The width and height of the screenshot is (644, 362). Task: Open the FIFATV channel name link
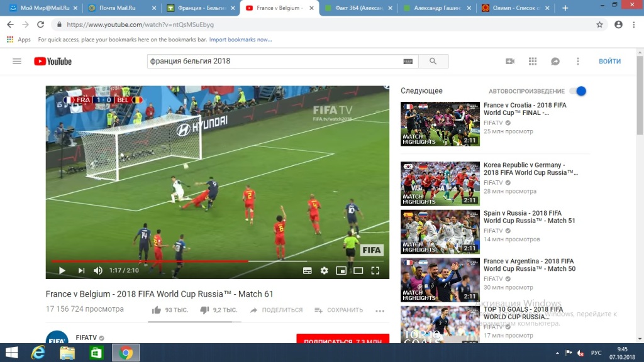pyautogui.click(x=86, y=337)
